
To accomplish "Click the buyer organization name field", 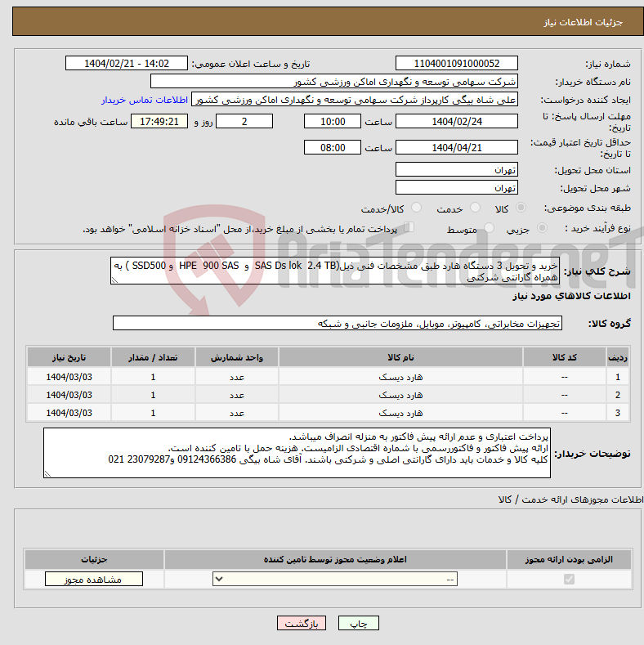I will 334,82.
